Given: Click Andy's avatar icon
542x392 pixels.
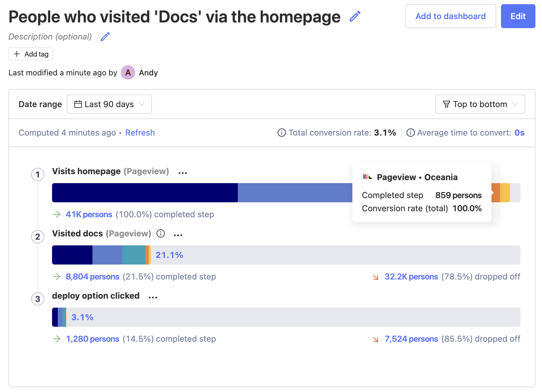Looking at the screenshot, I should click(128, 73).
